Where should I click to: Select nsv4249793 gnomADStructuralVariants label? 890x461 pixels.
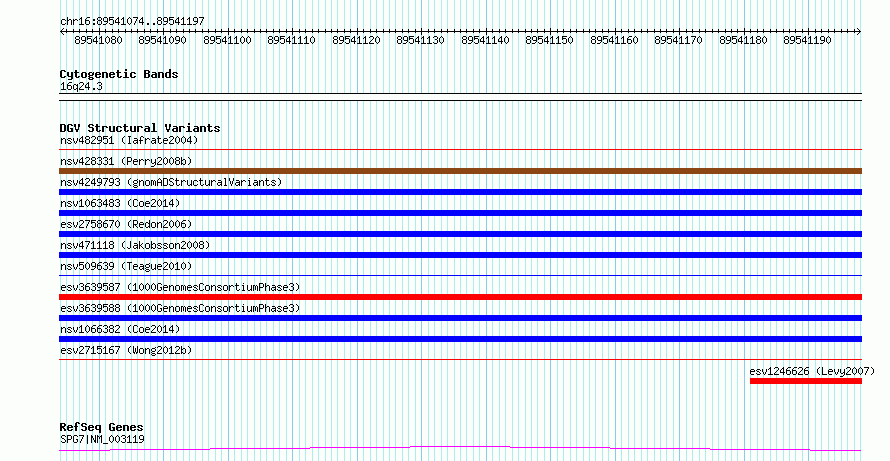[x=171, y=182]
